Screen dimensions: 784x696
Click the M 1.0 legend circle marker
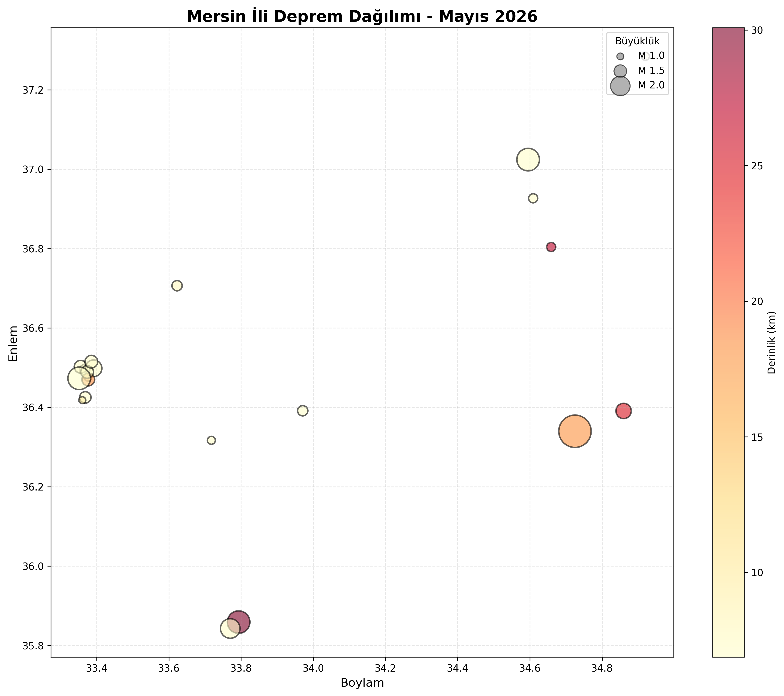(x=620, y=56)
